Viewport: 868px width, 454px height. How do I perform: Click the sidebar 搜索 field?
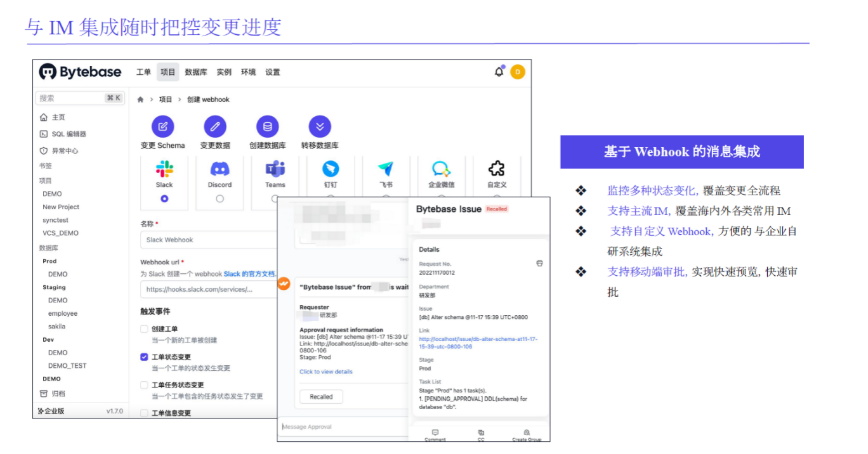(79, 98)
